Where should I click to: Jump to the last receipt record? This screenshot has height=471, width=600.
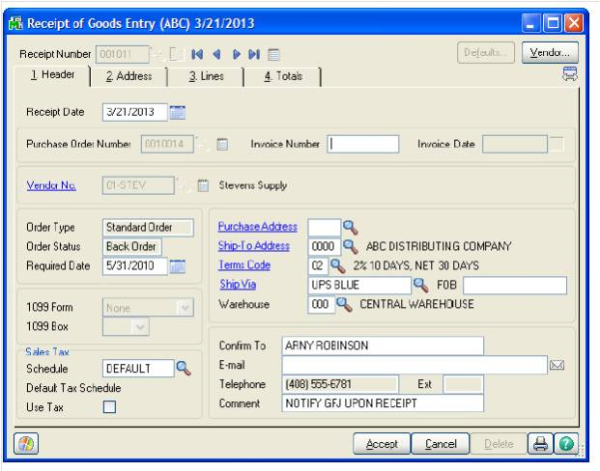(x=254, y=54)
